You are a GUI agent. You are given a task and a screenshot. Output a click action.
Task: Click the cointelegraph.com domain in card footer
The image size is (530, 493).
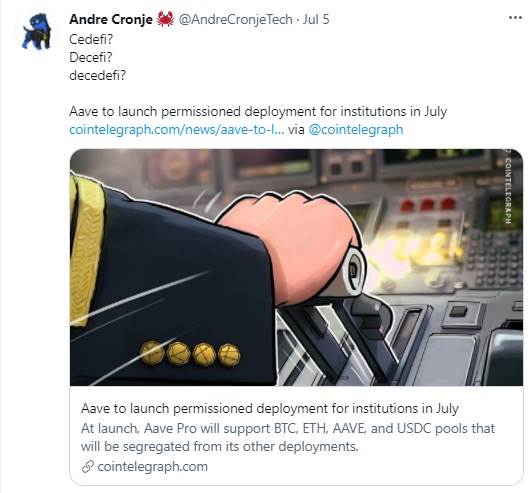click(x=152, y=467)
